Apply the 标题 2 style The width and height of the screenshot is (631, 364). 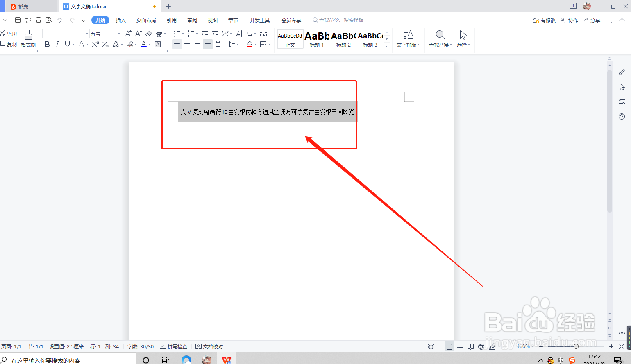click(343, 39)
